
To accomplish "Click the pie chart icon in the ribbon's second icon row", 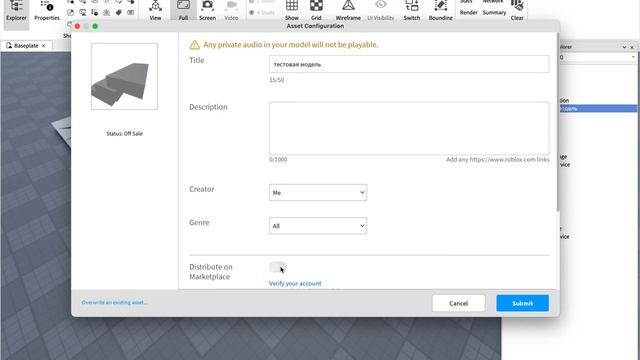I will click(x=71, y=13).
